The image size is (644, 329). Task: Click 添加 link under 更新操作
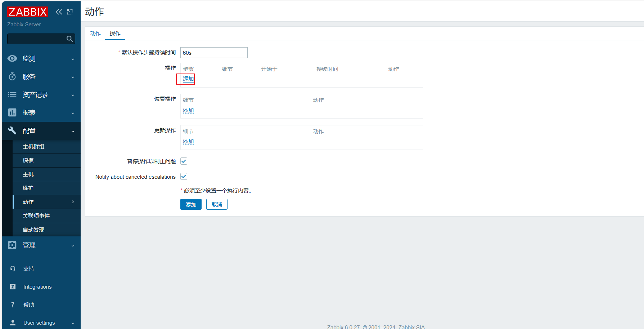(x=188, y=141)
